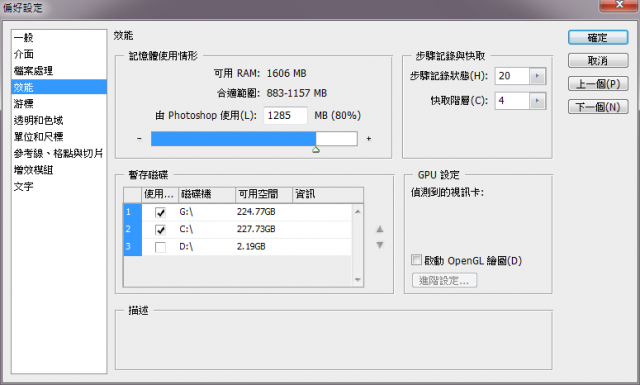Select 參考線、格點與切片 category
The image size is (640, 385).
tap(59, 153)
